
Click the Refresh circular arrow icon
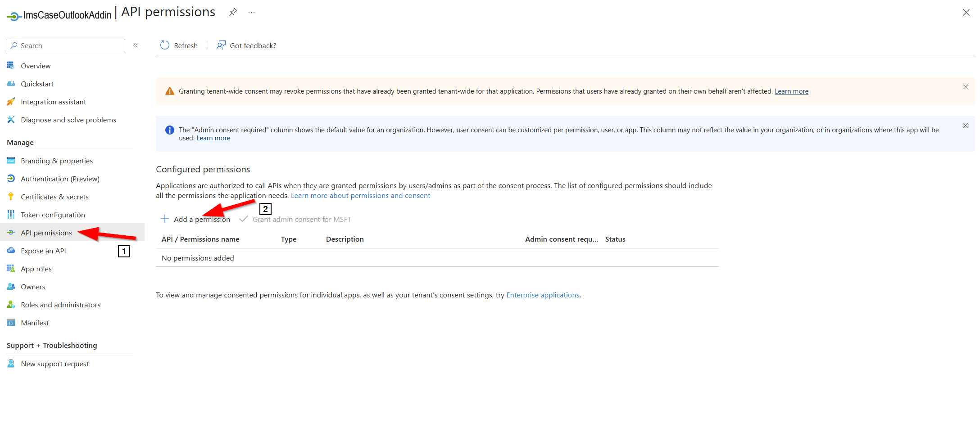(x=165, y=45)
